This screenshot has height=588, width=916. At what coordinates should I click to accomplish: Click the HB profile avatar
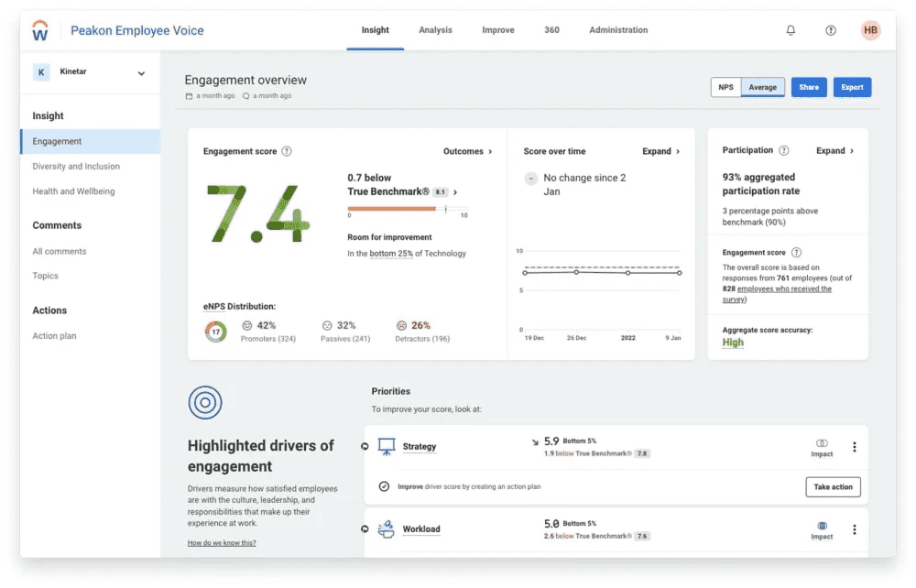tap(869, 29)
